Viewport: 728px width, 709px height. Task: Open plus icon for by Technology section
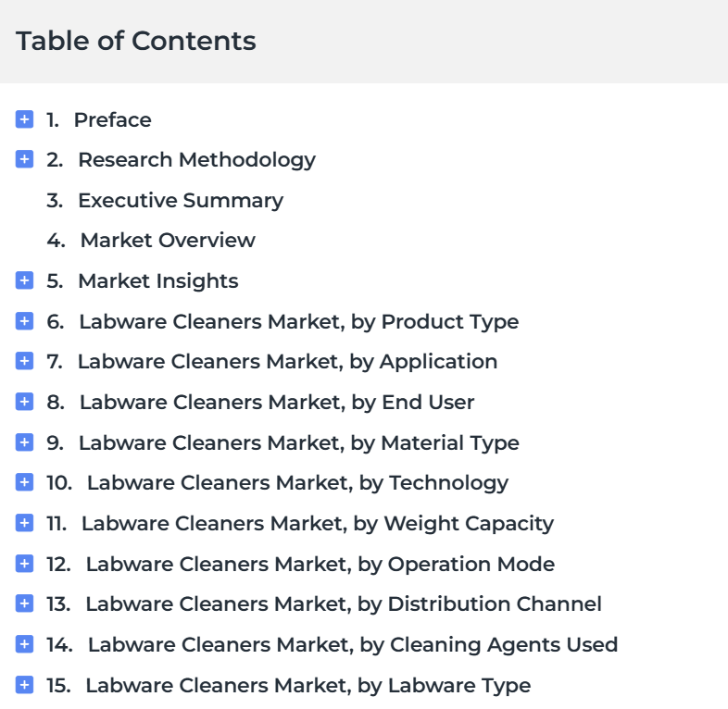pos(25,482)
